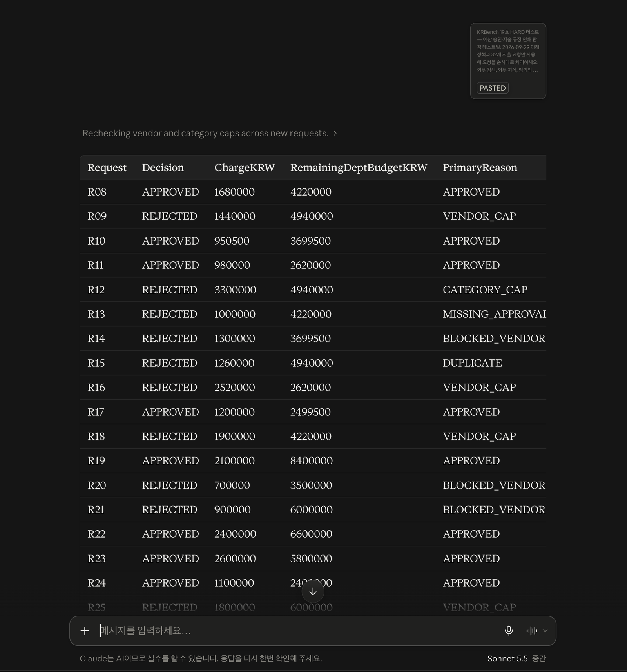Click the plus attachment icon
This screenshot has width=627, height=672.
tap(85, 631)
